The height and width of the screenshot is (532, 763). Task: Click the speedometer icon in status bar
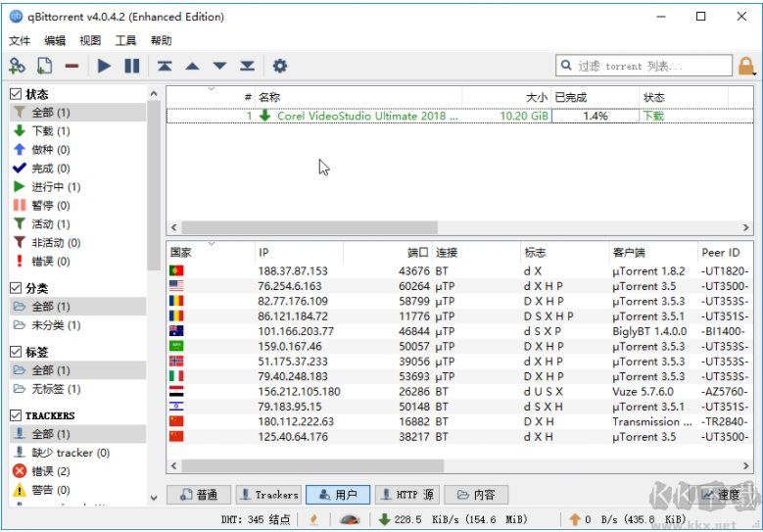(x=350, y=519)
